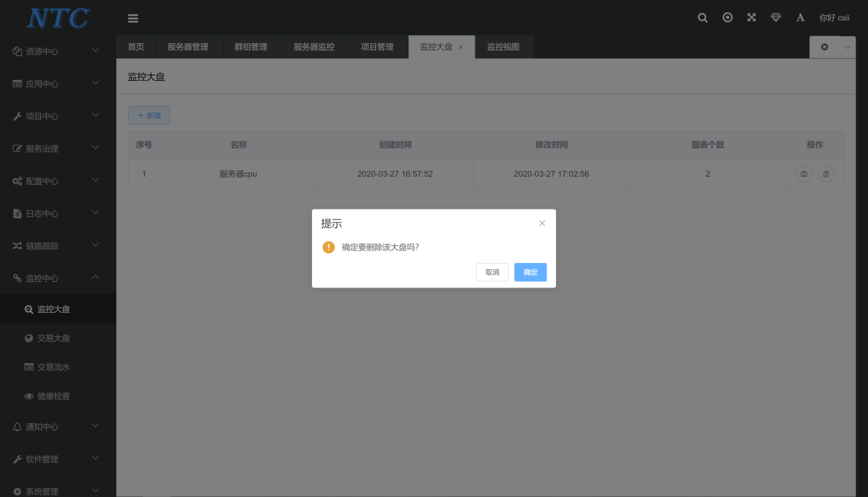Switch to the 监控视图 tab
Viewport: 868px width, 497px height.
[x=503, y=47]
